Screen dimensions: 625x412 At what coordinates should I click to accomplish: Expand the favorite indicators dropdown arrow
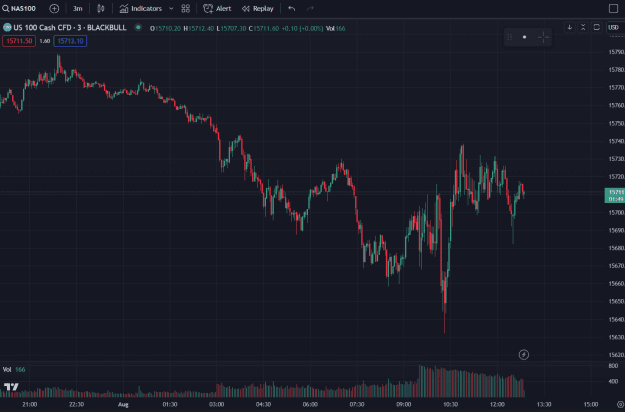pyautogui.click(x=171, y=8)
